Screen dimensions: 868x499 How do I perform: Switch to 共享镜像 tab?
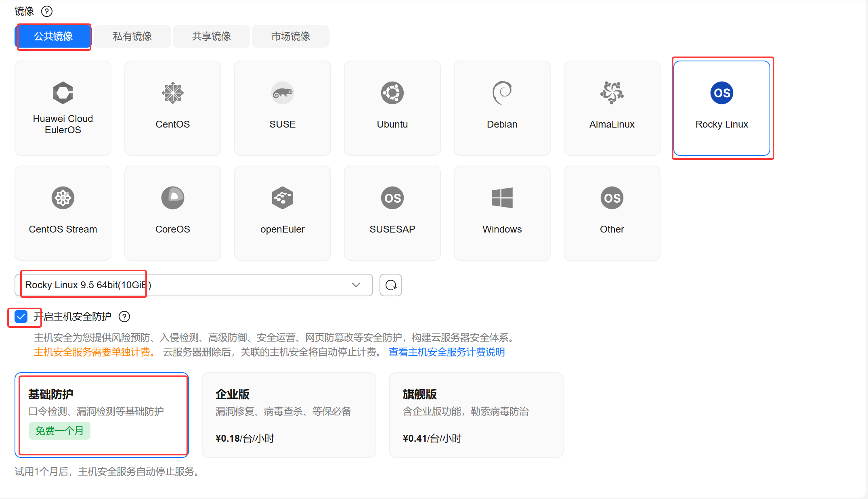click(x=212, y=36)
